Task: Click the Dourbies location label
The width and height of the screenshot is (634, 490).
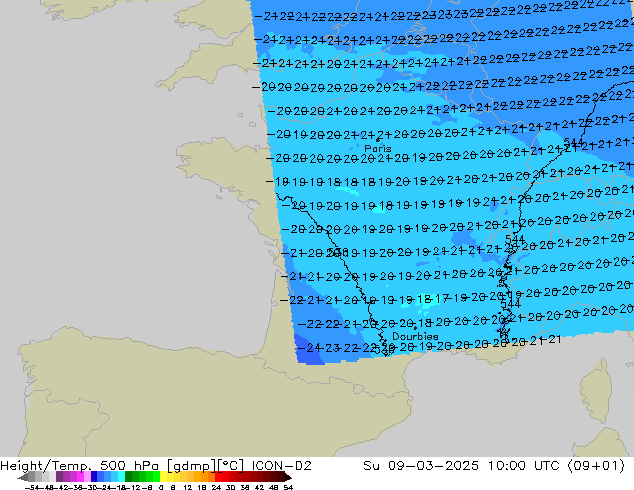Action: tap(415, 336)
